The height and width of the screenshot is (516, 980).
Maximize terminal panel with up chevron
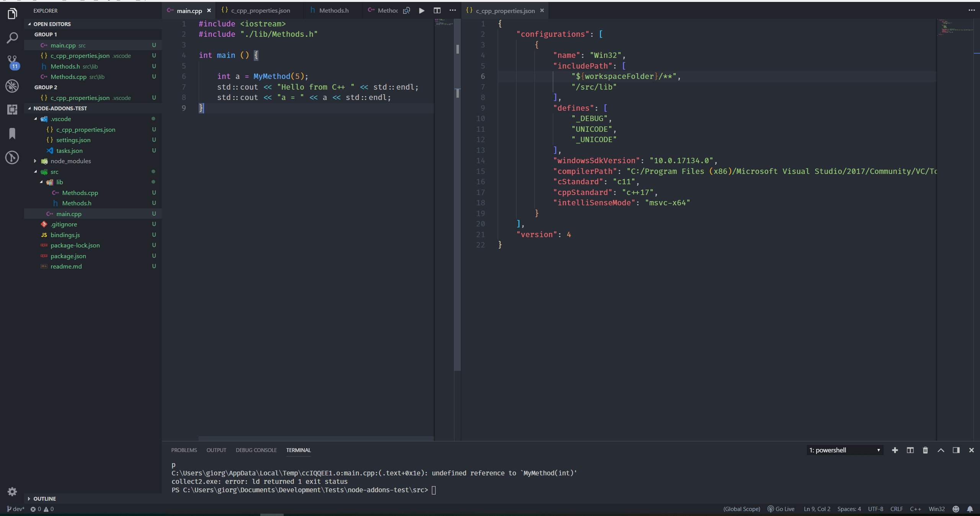pos(941,450)
